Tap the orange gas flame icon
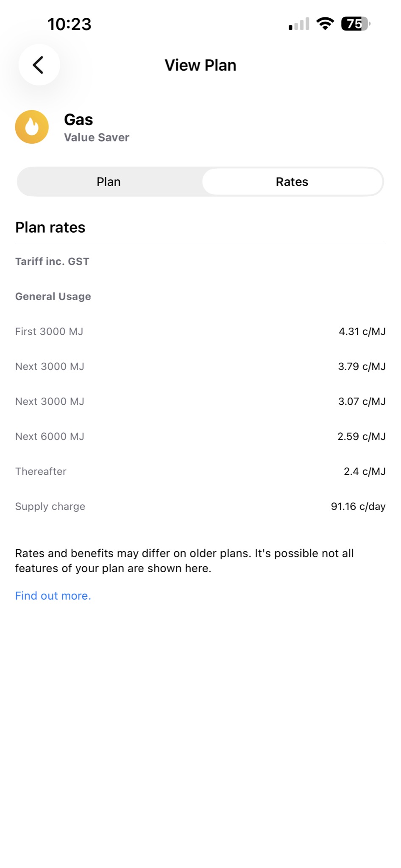 point(32,127)
